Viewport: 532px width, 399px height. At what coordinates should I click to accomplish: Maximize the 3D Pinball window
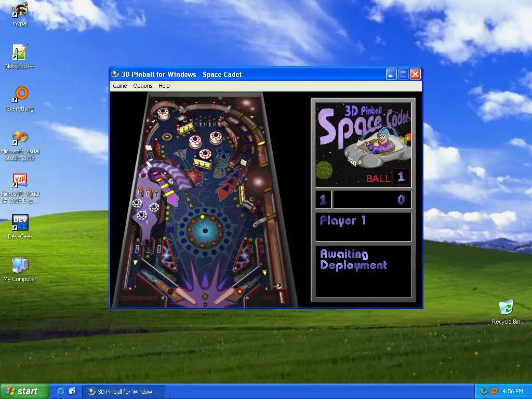click(x=403, y=74)
